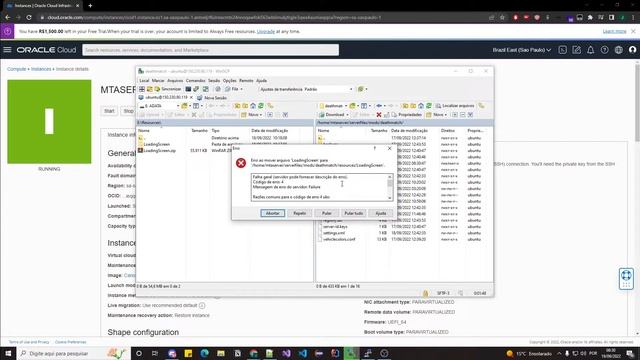640x360 pixels.
Task: Open the local panel Novo dropdown
Action: point(252,115)
